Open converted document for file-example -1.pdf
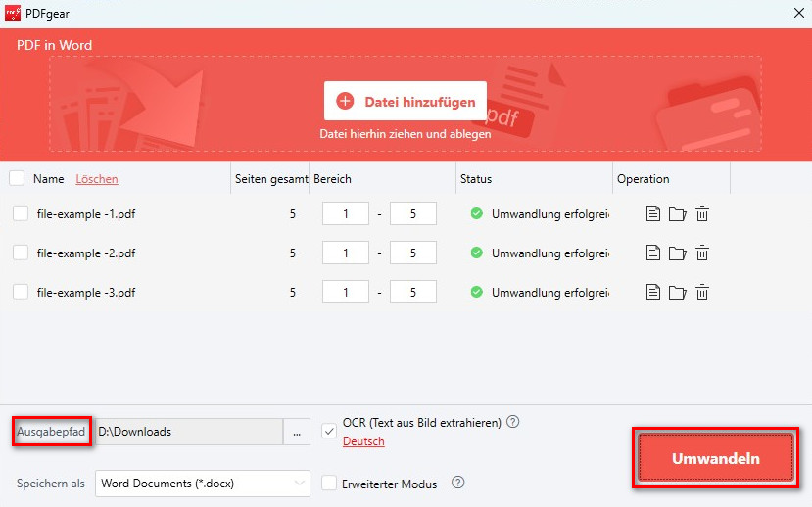 coord(653,214)
